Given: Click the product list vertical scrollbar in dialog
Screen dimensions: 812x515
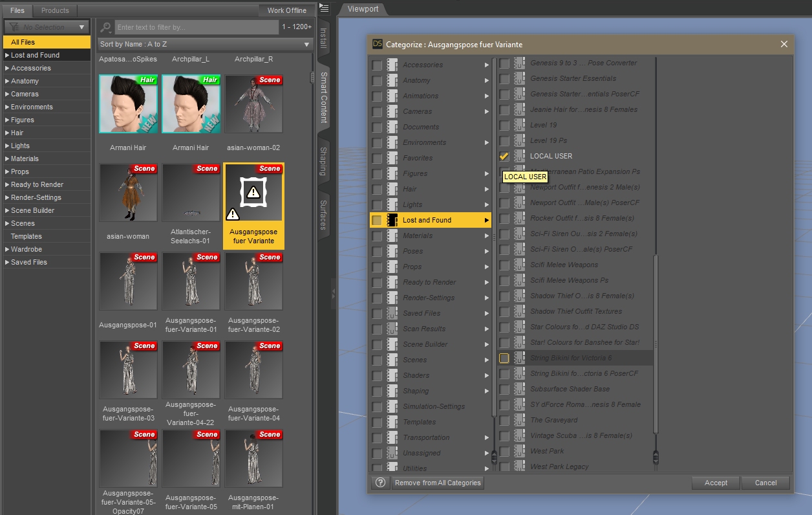Looking at the screenshot, I should [x=655, y=343].
